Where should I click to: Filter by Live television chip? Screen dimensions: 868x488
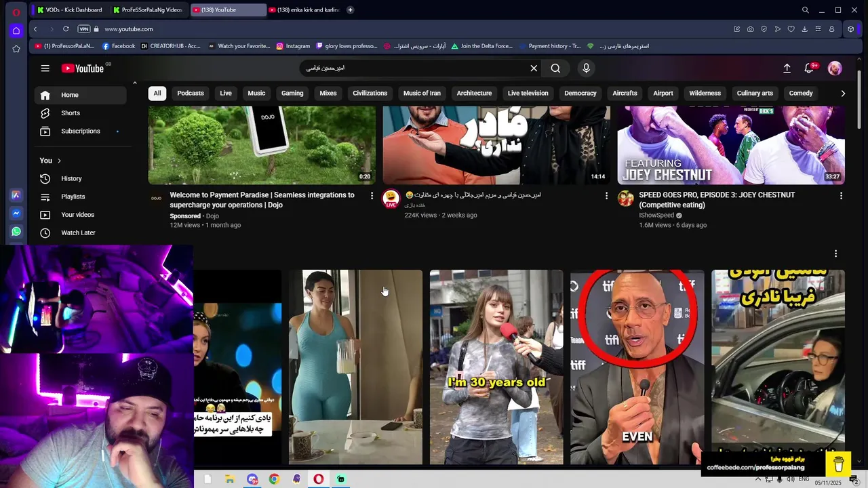tap(528, 94)
